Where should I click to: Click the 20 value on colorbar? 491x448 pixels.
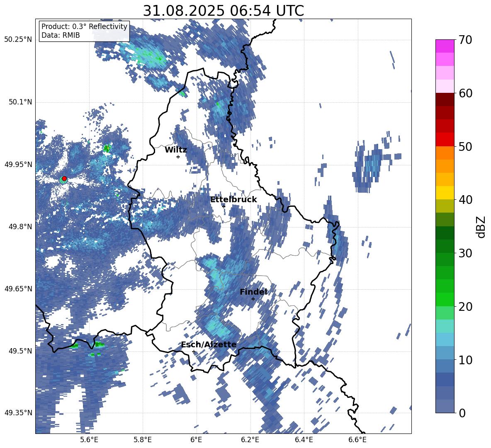click(465, 306)
